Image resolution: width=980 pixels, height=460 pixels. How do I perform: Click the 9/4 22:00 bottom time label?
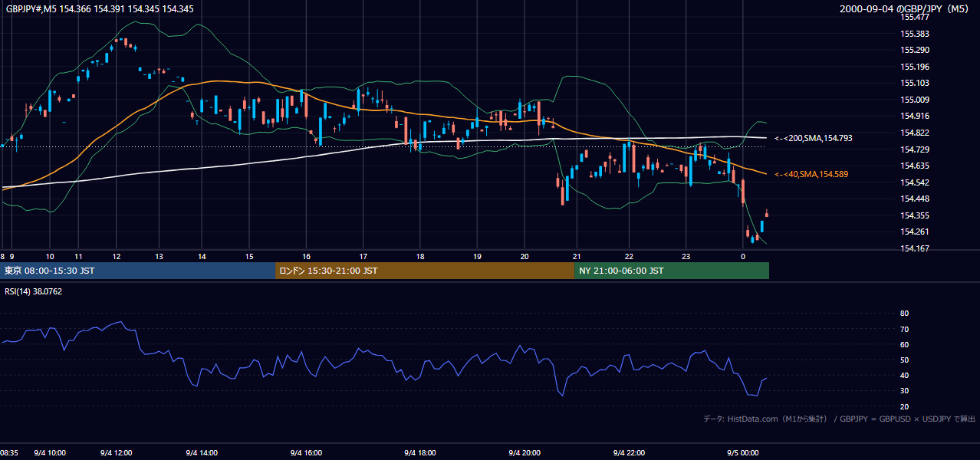point(628,453)
